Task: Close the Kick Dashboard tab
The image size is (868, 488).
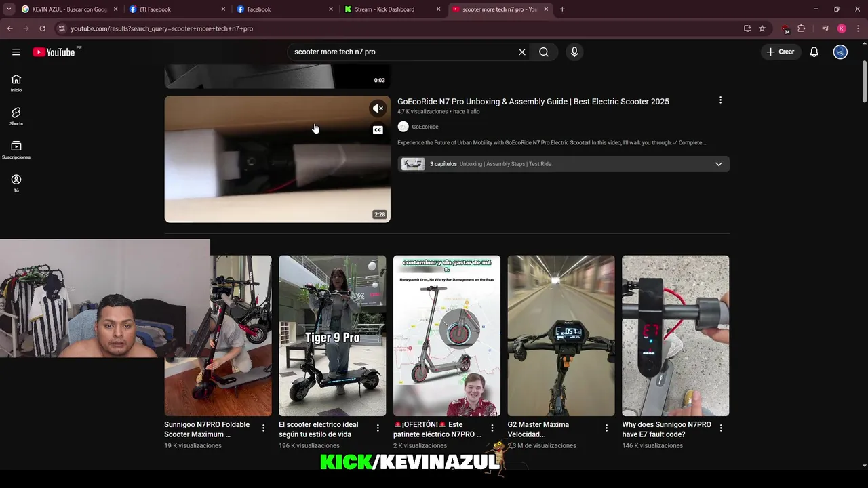Action: (438, 9)
